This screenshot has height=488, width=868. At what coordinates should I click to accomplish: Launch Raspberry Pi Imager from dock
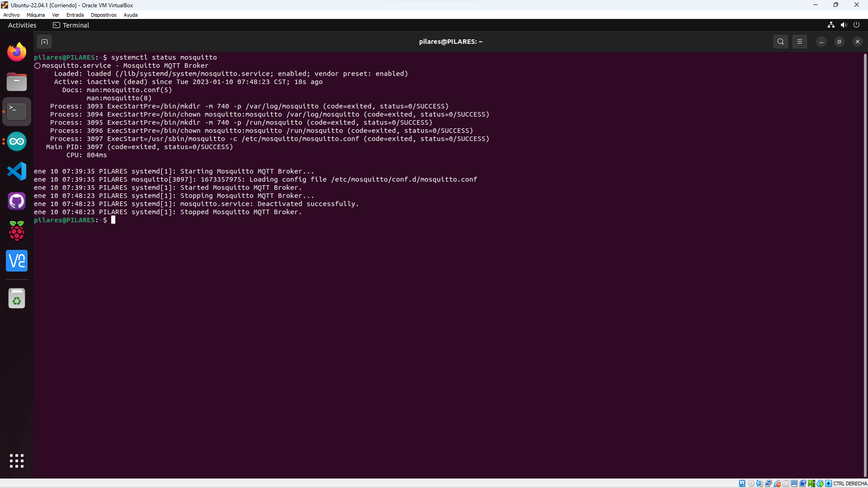click(17, 231)
